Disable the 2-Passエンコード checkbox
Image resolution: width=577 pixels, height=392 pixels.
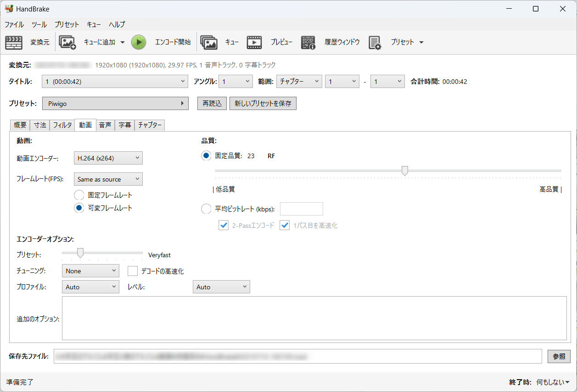(x=224, y=225)
